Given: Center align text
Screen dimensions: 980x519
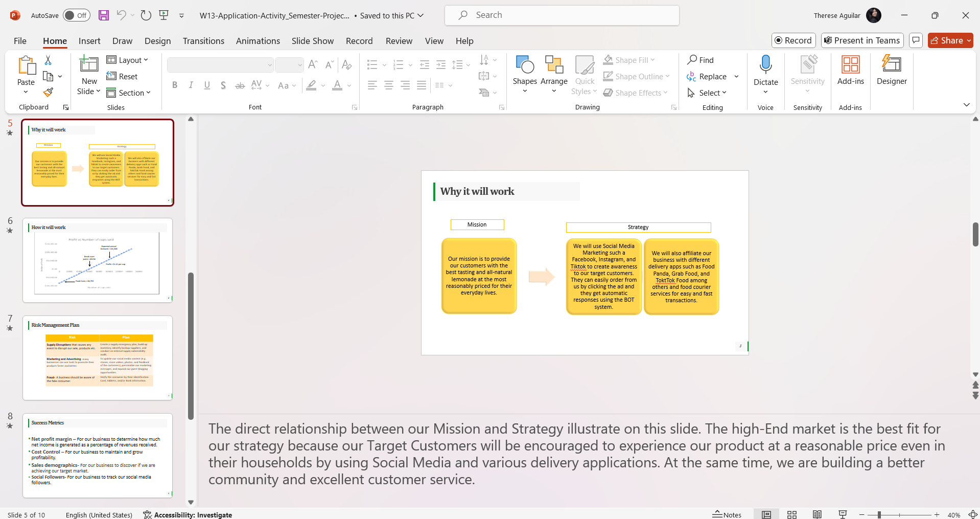Looking at the screenshot, I should coord(389,85).
